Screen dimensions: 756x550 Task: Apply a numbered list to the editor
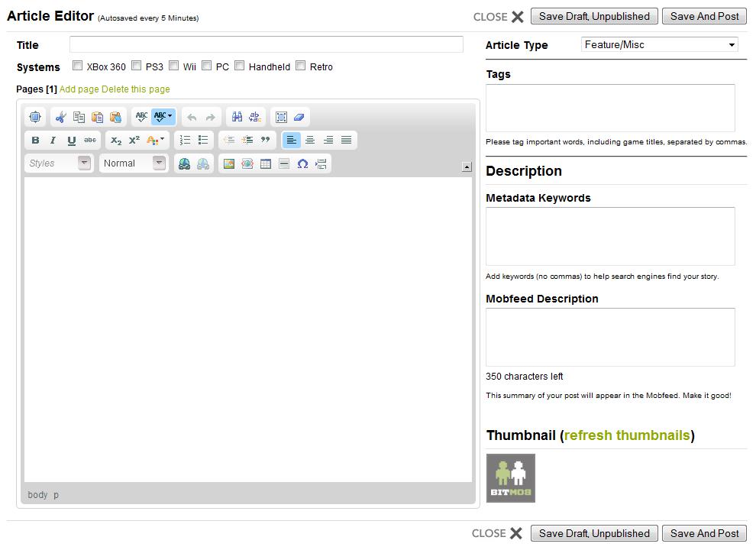coord(183,140)
